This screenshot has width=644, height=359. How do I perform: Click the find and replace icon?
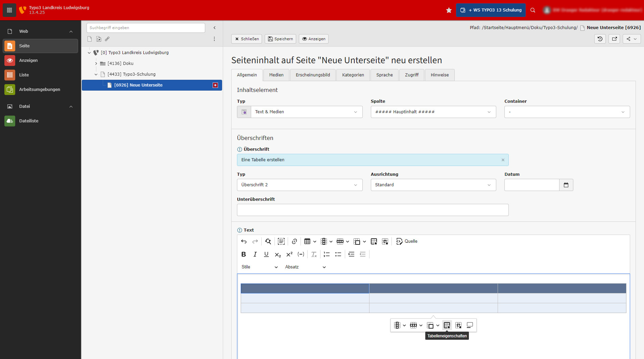click(268, 241)
